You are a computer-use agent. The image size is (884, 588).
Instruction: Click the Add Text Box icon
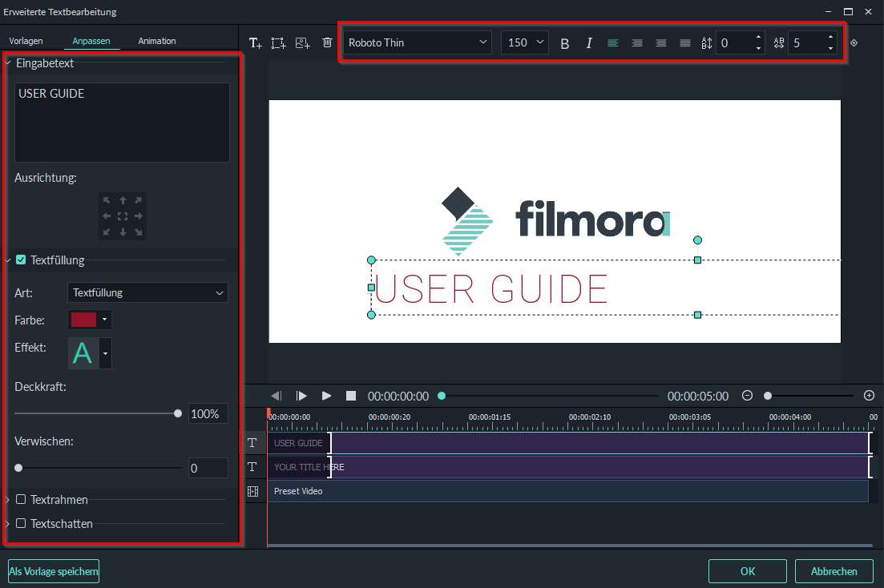pyautogui.click(x=278, y=43)
